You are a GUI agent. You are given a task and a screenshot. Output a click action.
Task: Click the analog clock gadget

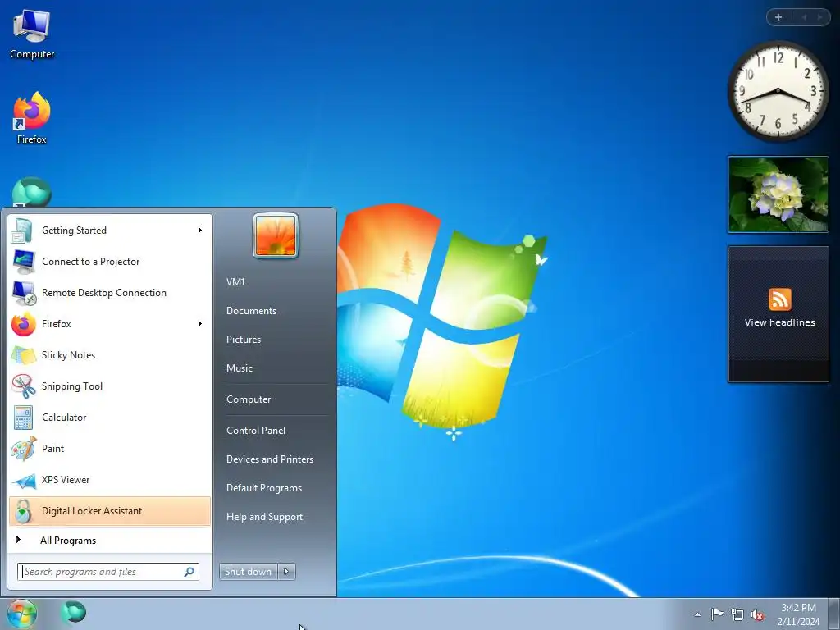[x=778, y=91]
